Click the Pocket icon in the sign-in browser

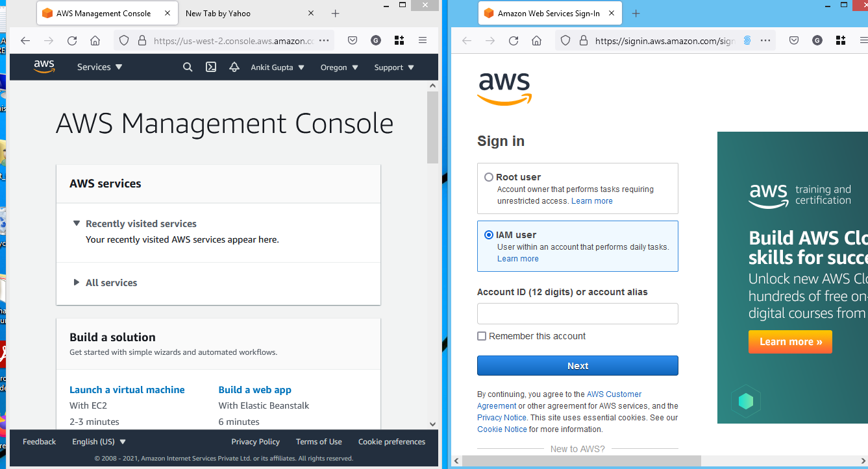[794, 40]
